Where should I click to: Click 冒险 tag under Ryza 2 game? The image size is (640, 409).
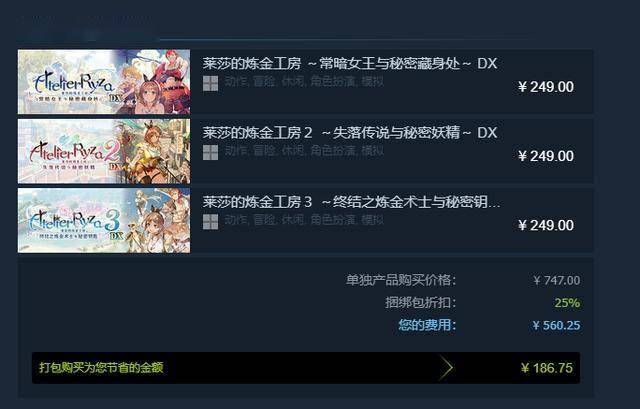tap(264, 151)
